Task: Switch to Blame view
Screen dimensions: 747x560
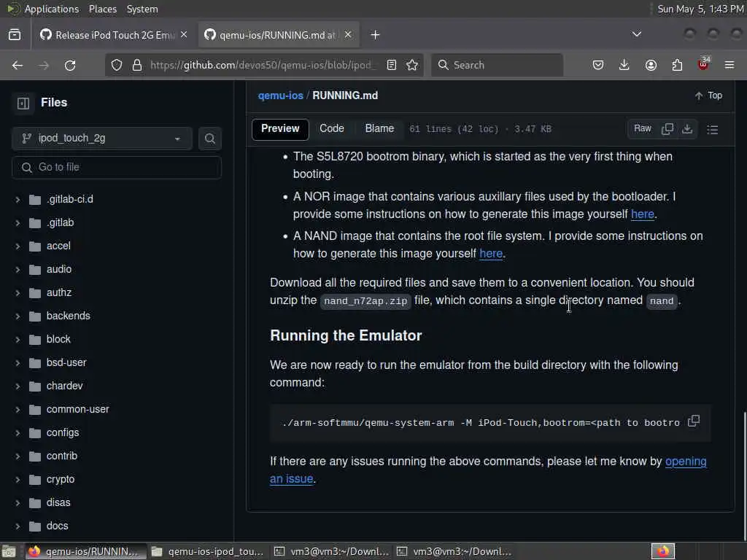Action: click(x=379, y=129)
